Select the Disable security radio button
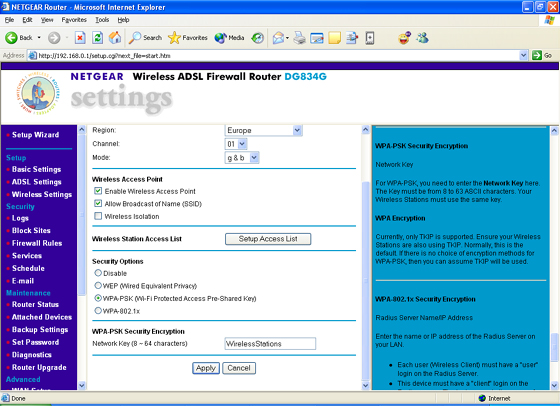 pos(98,273)
